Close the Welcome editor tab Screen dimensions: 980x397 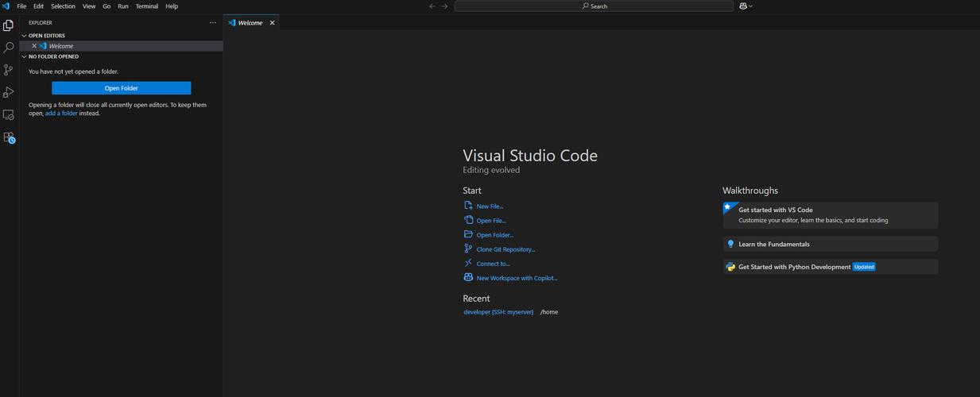point(272,23)
